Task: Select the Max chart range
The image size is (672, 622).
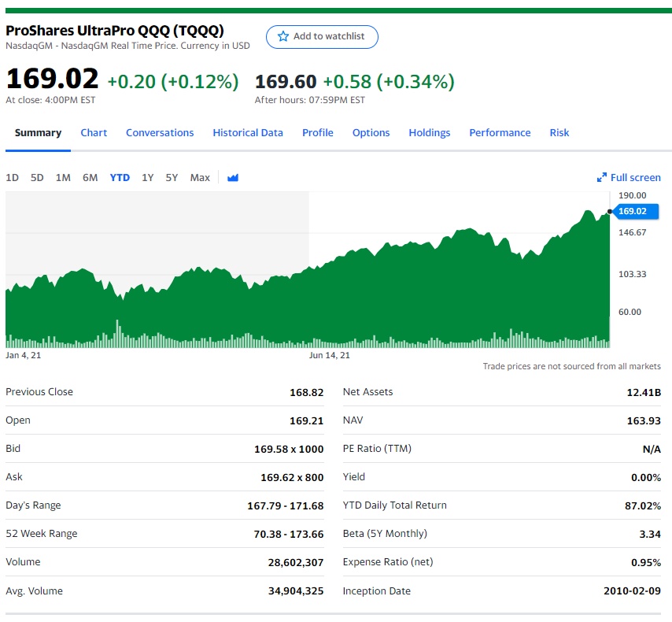Action: point(200,178)
